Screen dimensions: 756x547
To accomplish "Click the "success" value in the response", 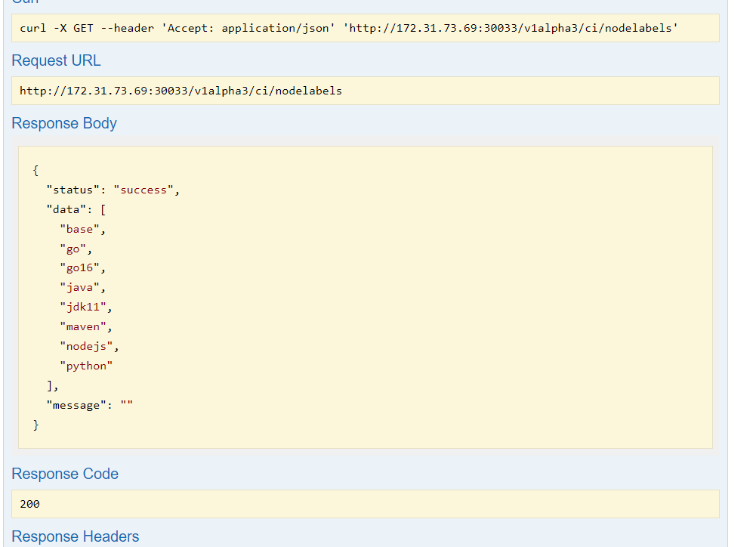I will pyautogui.click(x=144, y=190).
